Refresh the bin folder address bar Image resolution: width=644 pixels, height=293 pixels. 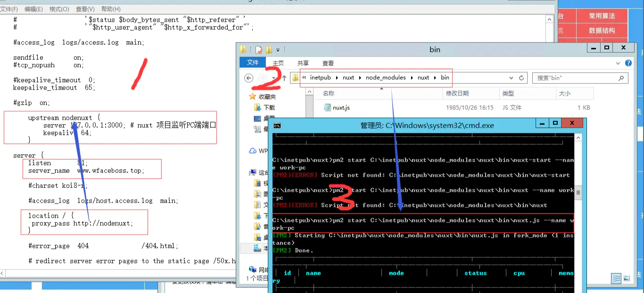point(521,78)
